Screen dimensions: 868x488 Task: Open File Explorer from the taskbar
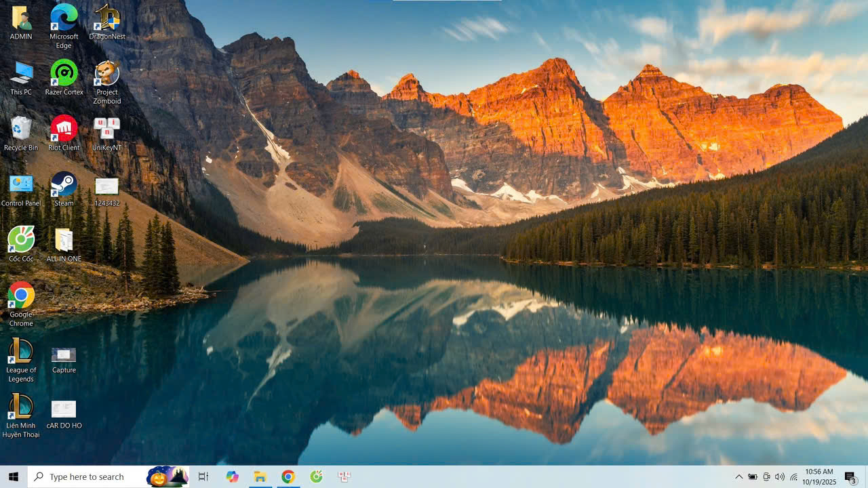coord(260,477)
